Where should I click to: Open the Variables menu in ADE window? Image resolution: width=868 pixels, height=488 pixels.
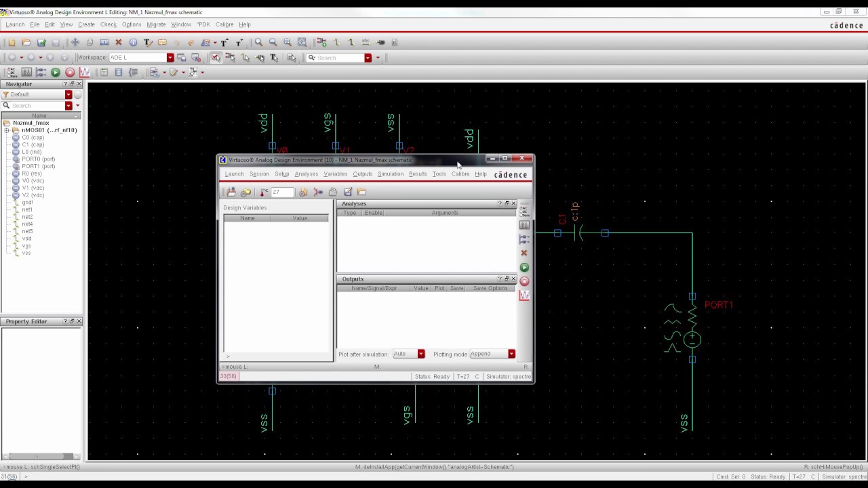(335, 174)
